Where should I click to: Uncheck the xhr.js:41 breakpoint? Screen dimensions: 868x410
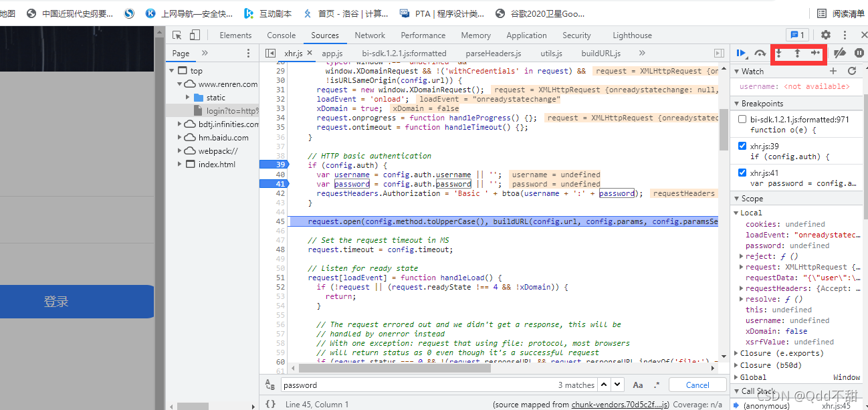coord(742,173)
